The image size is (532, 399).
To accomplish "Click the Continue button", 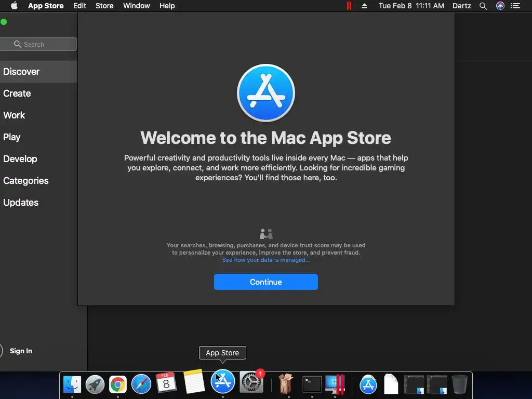I will click(x=266, y=282).
